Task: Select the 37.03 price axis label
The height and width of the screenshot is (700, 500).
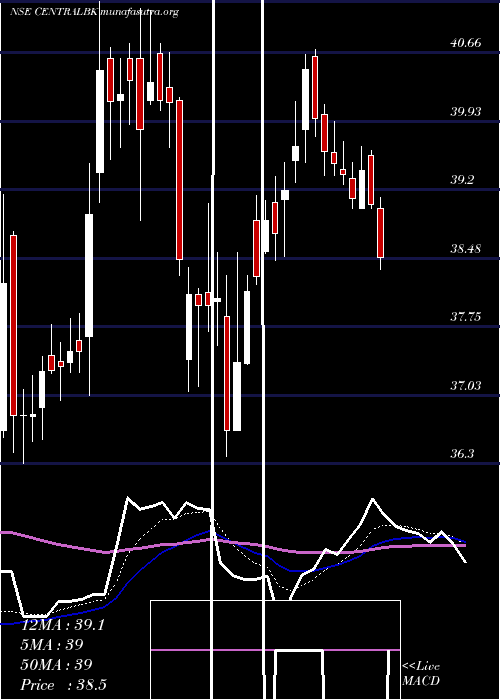Action: point(466,385)
